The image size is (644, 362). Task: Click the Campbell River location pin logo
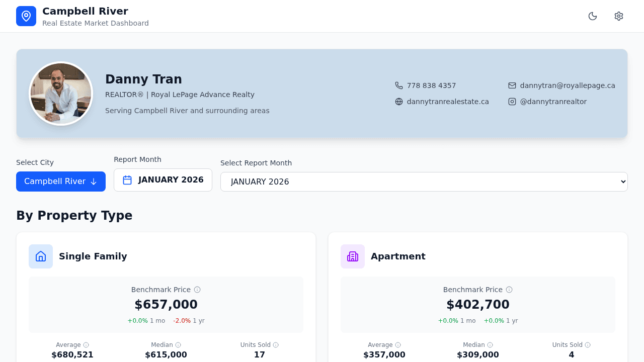coord(26,16)
